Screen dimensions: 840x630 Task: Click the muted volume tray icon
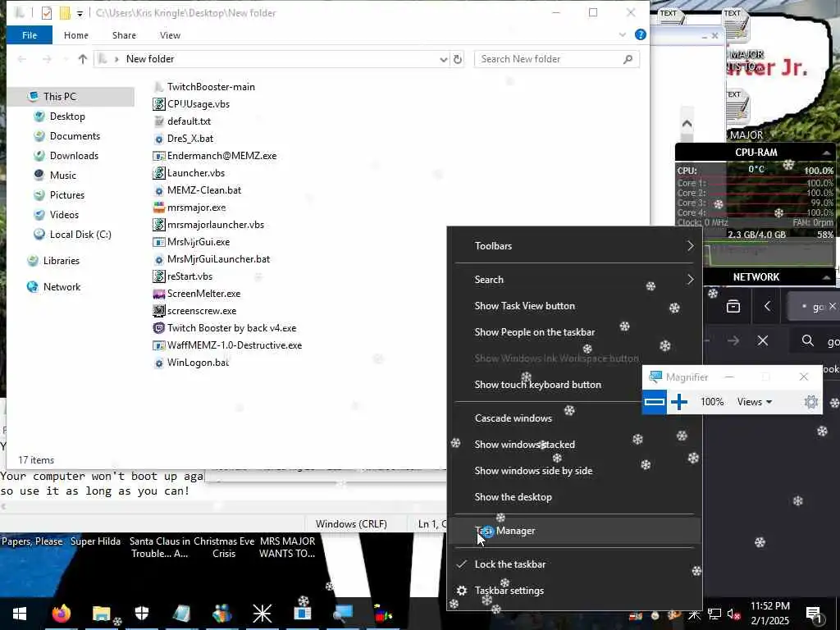click(733, 614)
